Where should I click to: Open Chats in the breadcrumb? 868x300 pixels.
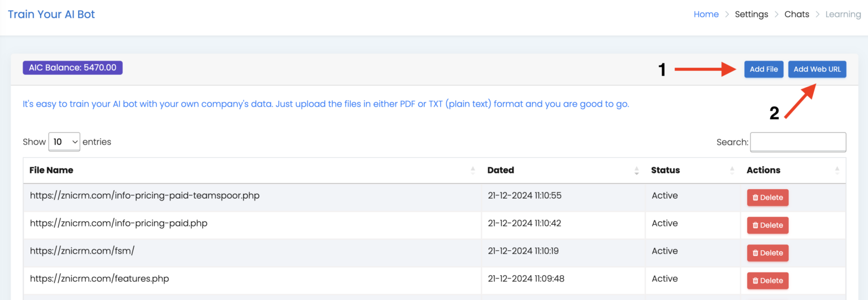(797, 14)
